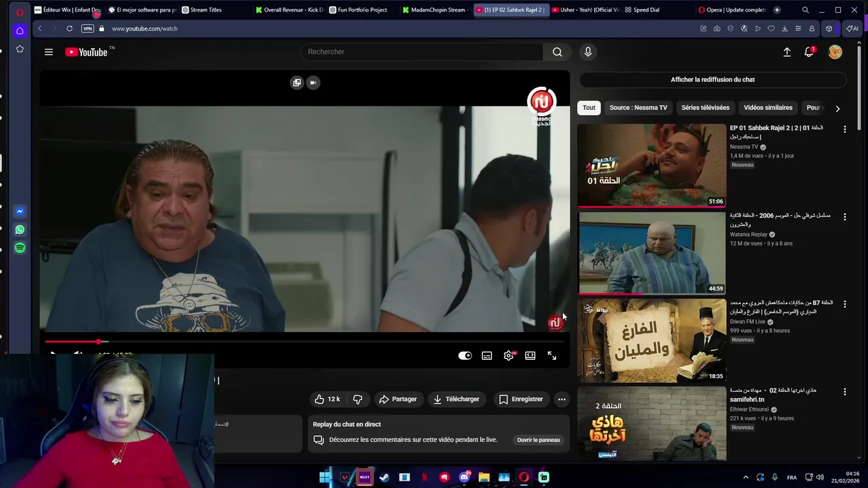This screenshot has width=868, height=488.
Task: Click the Nessma channel watermark in video
Action: click(555, 323)
